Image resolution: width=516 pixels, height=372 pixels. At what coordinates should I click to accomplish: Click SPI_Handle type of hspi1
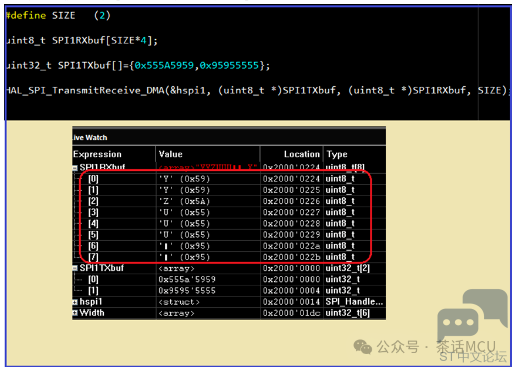tap(354, 302)
